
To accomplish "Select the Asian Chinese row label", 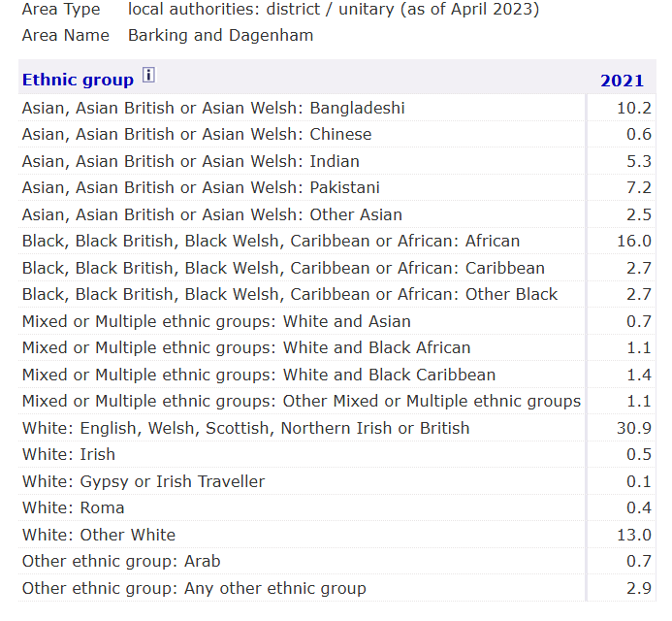I will pos(197,135).
